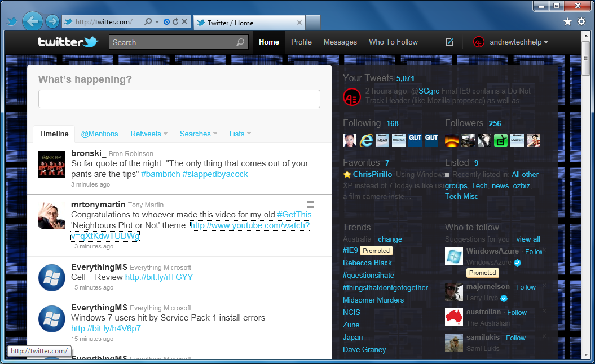Click the Listed count 9
The image size is (595, 364).
coord(476,163)
